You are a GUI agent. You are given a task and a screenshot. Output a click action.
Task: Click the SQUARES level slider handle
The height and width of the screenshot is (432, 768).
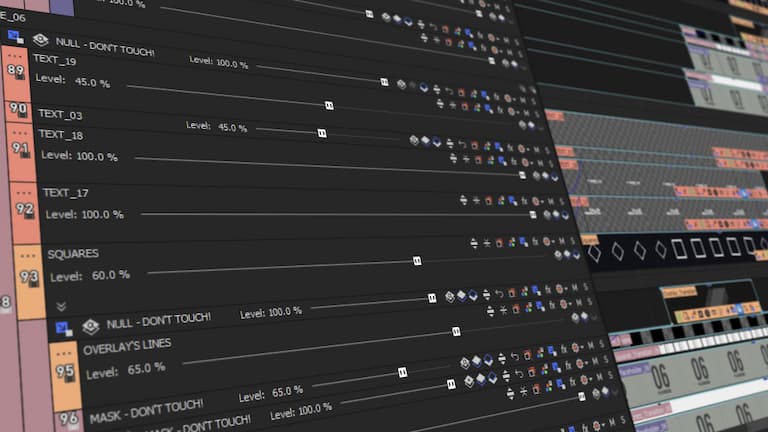coord(417,261)
